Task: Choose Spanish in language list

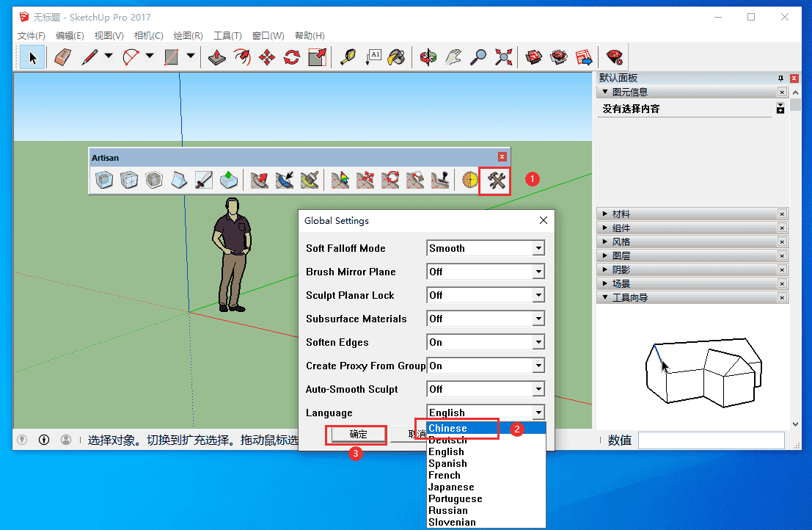Action: point(486,464)
